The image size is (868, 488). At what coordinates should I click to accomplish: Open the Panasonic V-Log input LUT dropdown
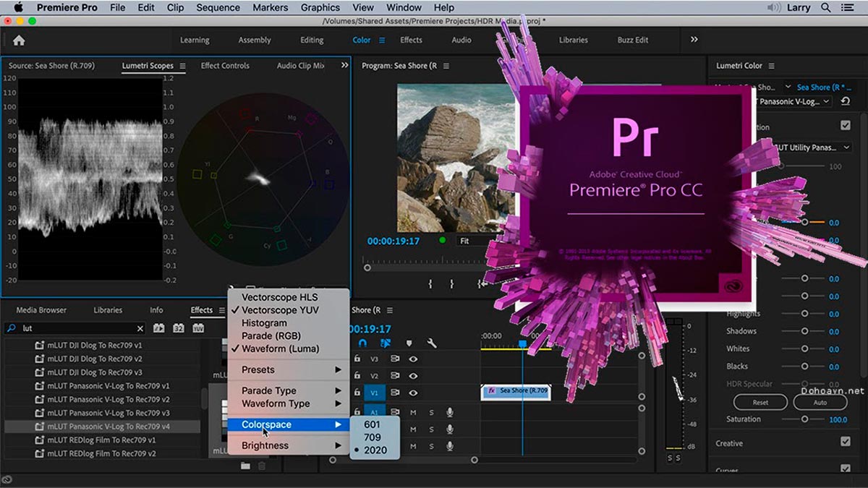click(793, 102)
